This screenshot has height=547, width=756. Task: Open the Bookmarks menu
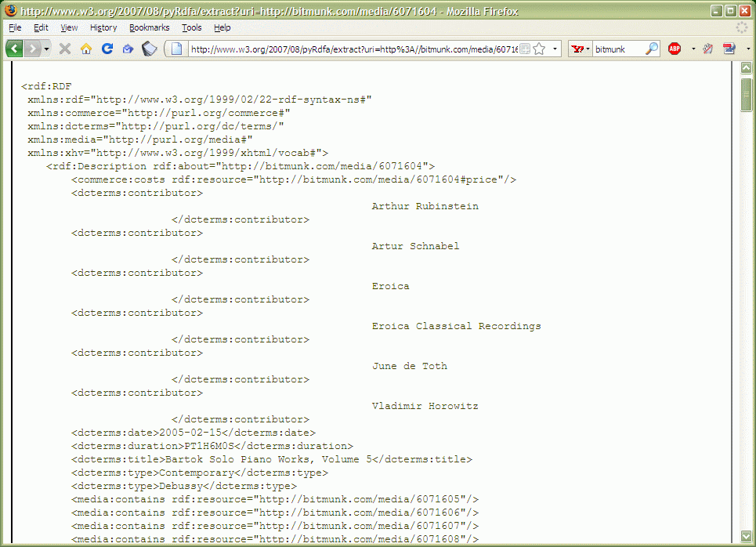click(149, 27)
